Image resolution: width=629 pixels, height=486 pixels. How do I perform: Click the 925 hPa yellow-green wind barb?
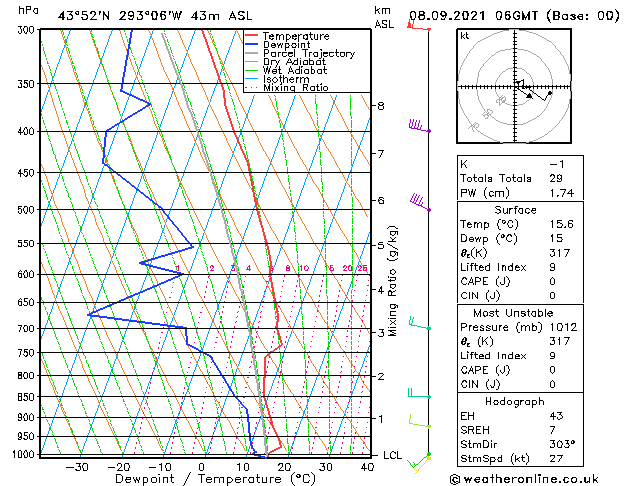(420, 421)
